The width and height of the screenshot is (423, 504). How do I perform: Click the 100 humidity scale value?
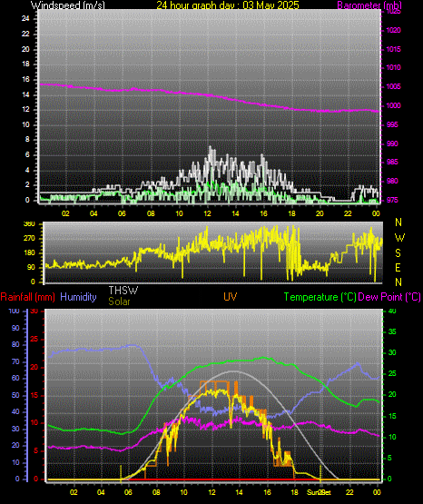coord(14,311)
